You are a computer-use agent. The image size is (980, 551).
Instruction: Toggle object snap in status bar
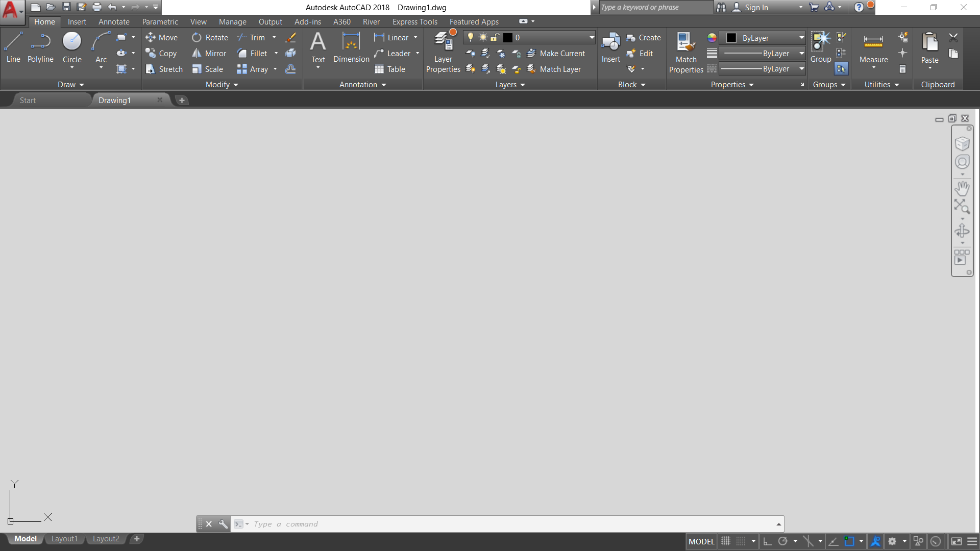click(849, 541)
